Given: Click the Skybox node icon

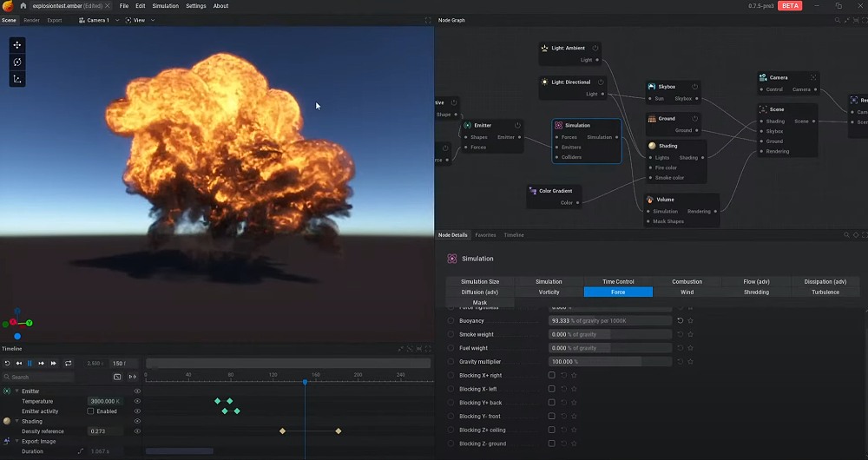Looking at the screenshot, I should click(652, 86).
